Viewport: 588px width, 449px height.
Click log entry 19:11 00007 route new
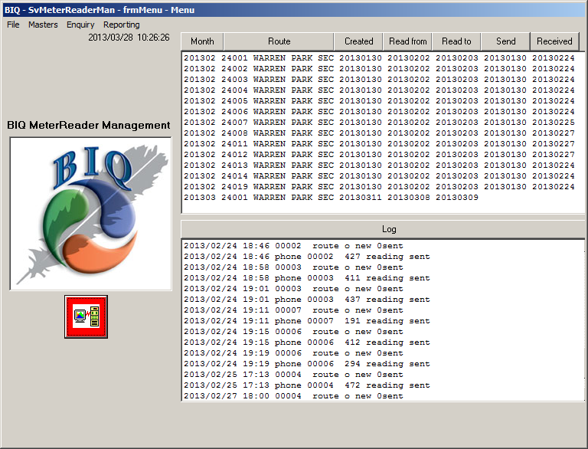(x=294, y=310)
